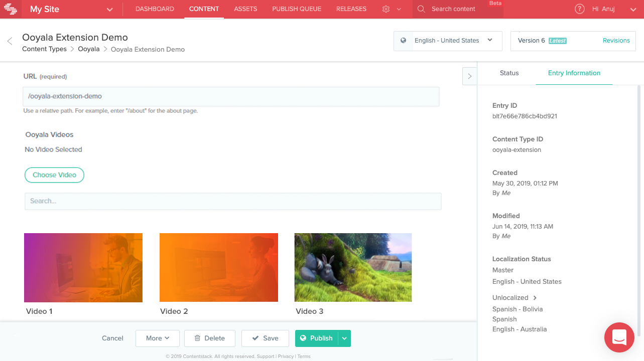Image resolution: width=644 pixels, height=361 pixels.
Task: Click the Ooyala breadcrumb link
Action: click(x=89, y=49)
